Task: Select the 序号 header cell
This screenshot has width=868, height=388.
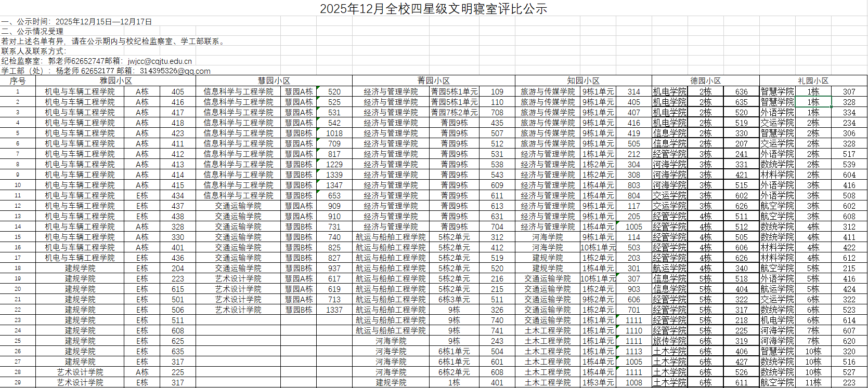Action: [18, 81]
